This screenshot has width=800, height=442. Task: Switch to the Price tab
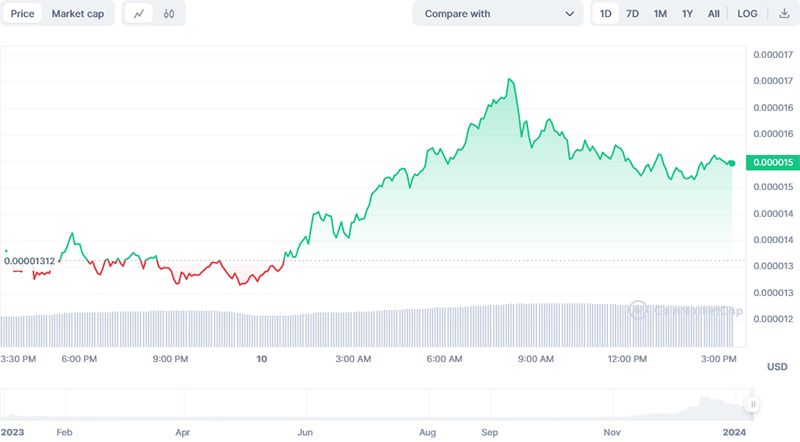[x=22, y=14]
